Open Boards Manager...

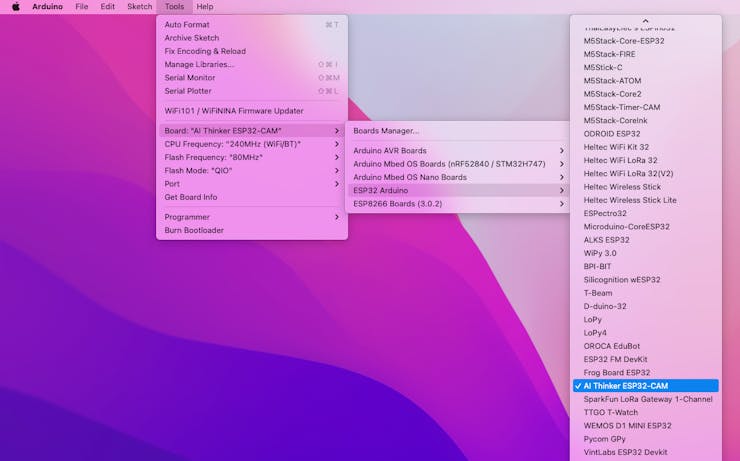click(458, 131)
